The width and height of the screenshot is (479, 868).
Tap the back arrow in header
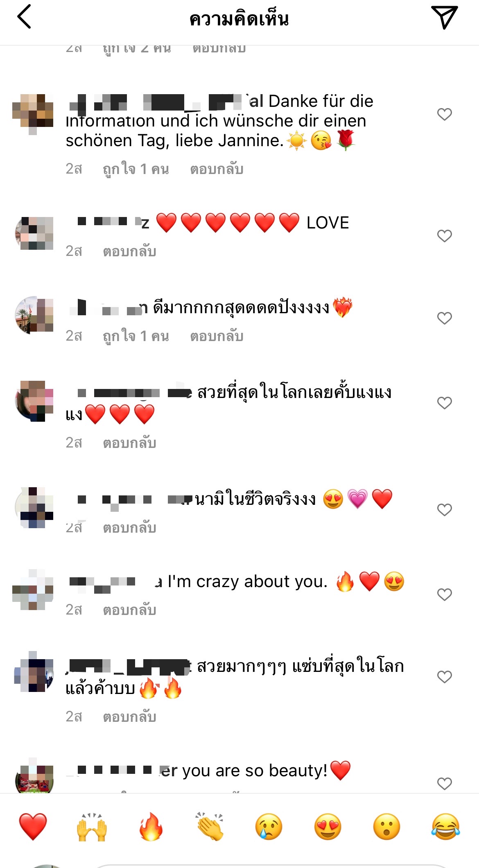tap(24, 17)
